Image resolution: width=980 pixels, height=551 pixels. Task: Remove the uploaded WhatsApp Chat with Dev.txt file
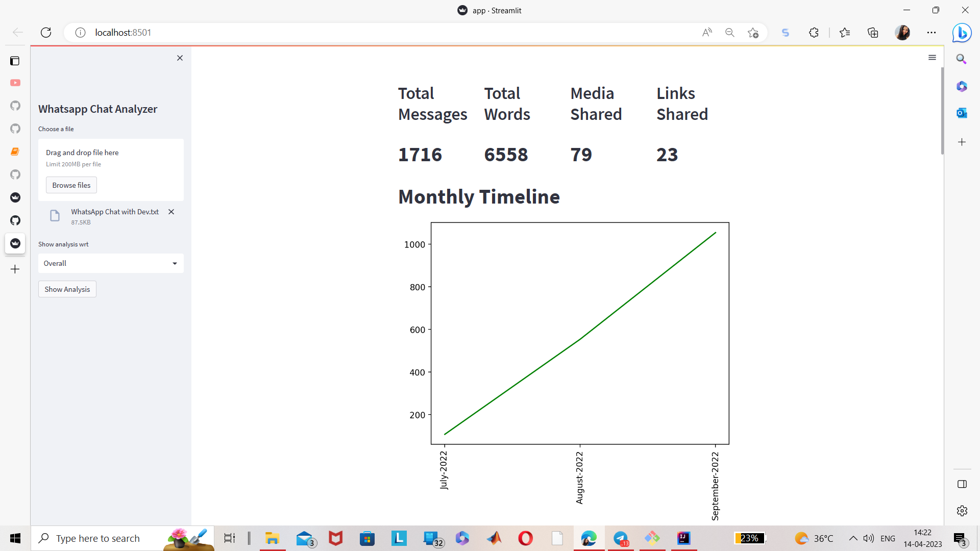[171, 212]
